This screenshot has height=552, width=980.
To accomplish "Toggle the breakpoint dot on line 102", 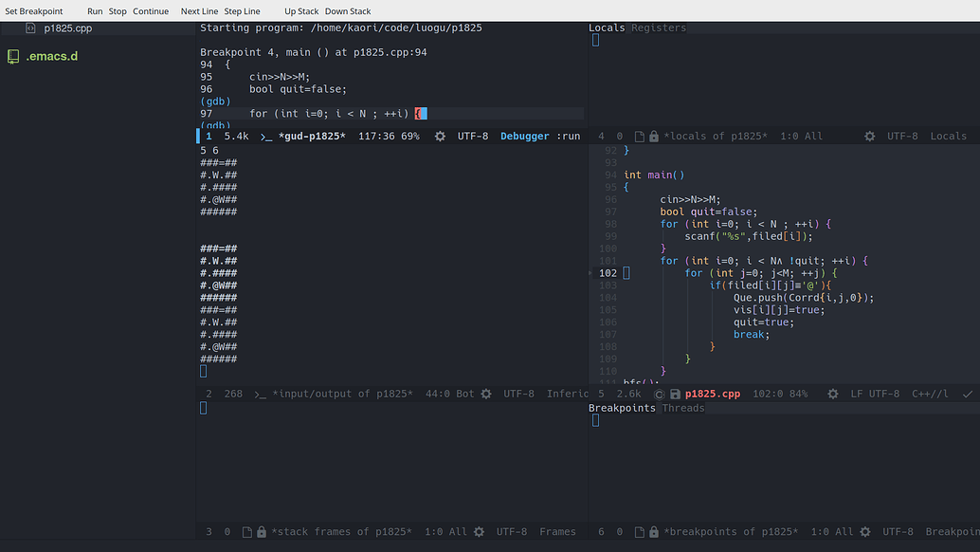I will pos(590,272).
